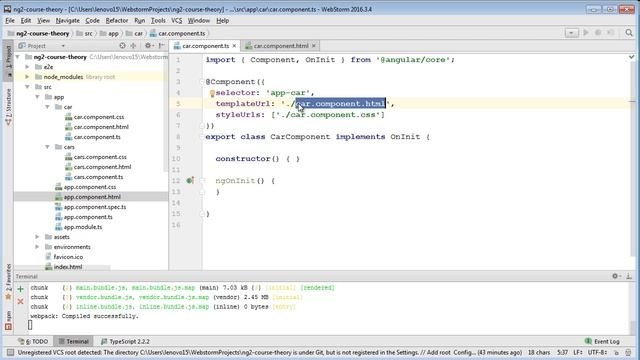Open the TypeScript 2.2.2 tool window

[125, 341]
